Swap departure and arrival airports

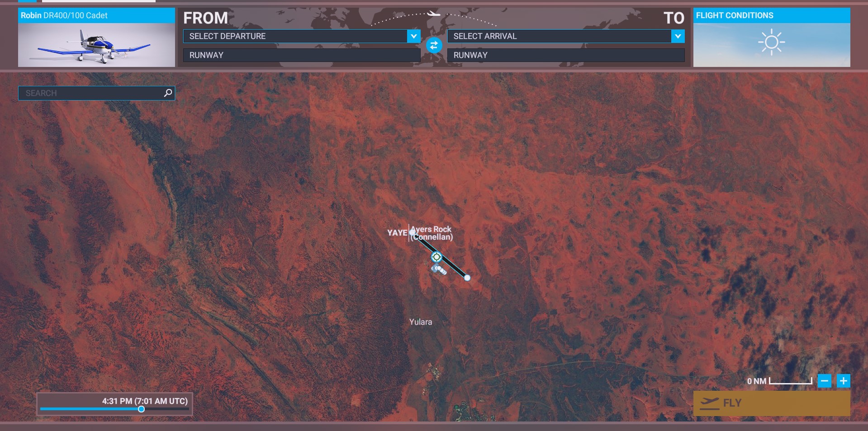[x=434, y=45]
